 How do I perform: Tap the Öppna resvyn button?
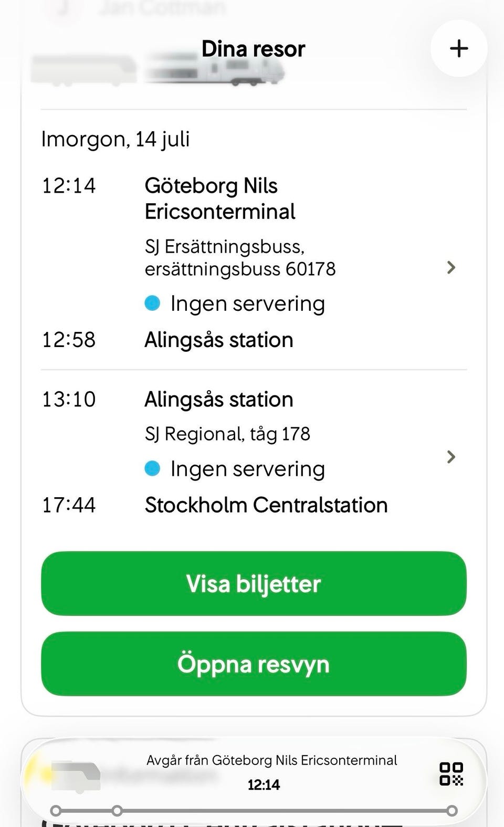(254, 664)
